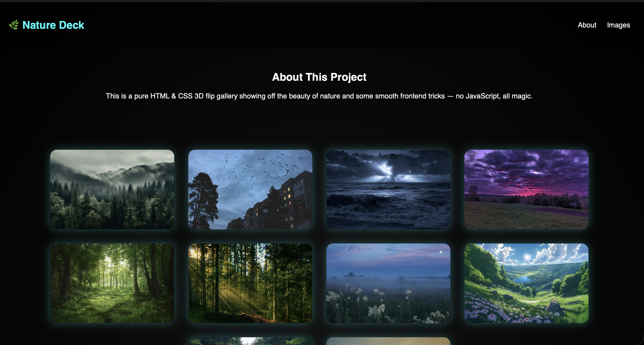Click the project description paragraph text
Image resolution: width=644 pixels, height=345 pixels.
pyautogui.click(x=319, y=96)
